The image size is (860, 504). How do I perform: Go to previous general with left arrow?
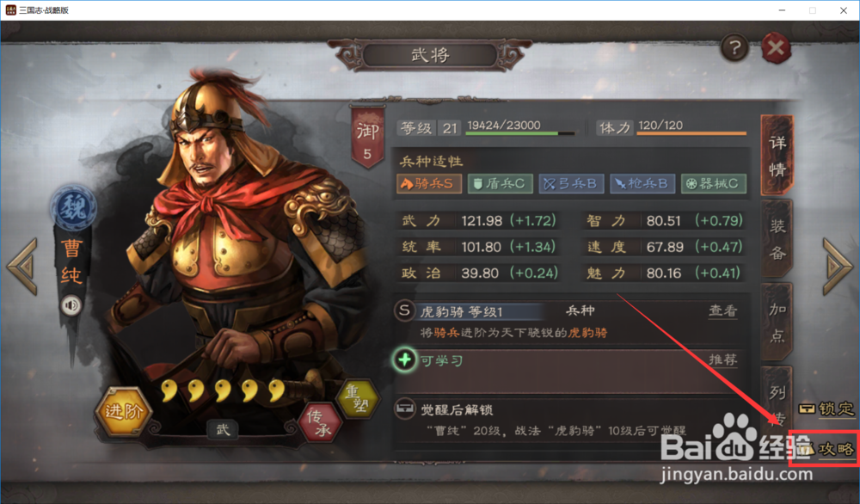22,267
